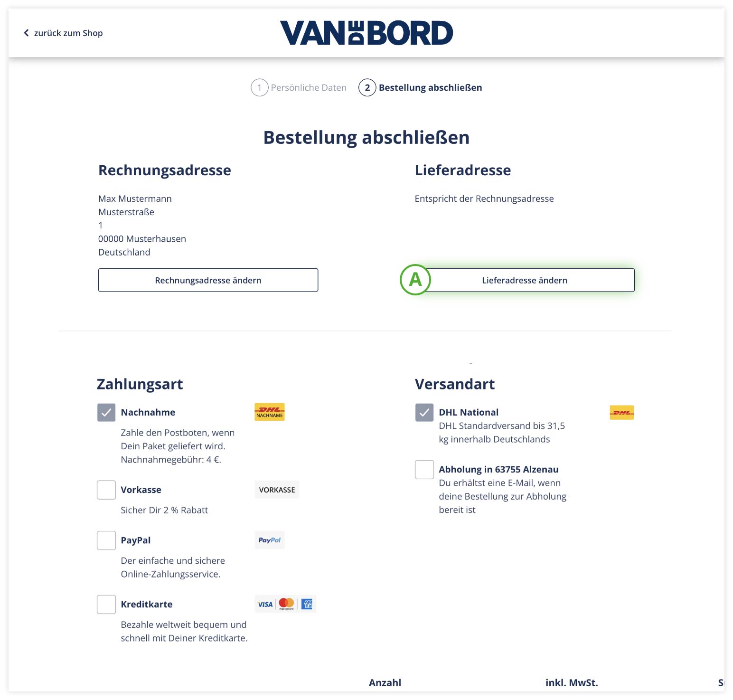The image size is (733, 700).
Task: Check the Abholung in 63755 Alzenau option
Action: (424, 469)
